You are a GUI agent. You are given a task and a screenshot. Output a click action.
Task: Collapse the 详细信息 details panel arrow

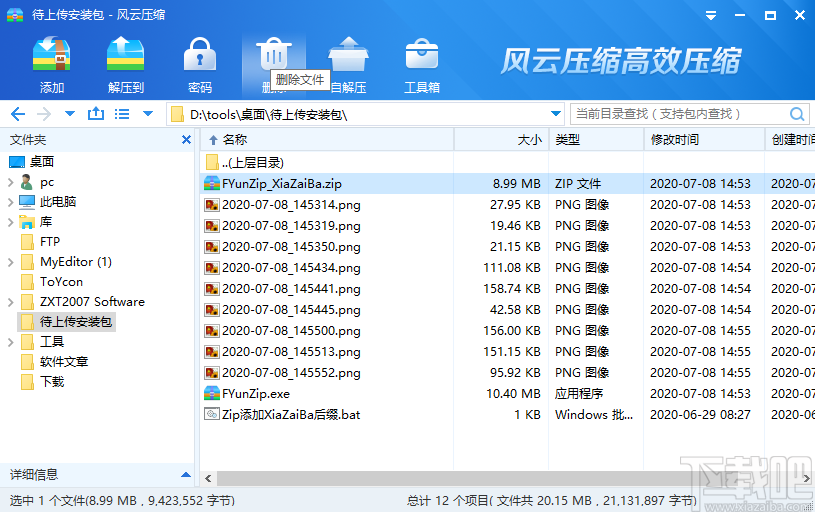point(186,475)
